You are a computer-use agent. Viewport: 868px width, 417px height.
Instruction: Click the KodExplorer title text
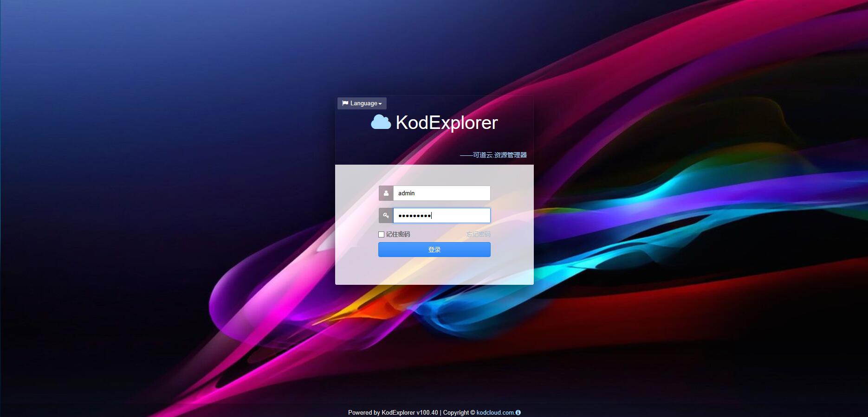tap(447, 123)
